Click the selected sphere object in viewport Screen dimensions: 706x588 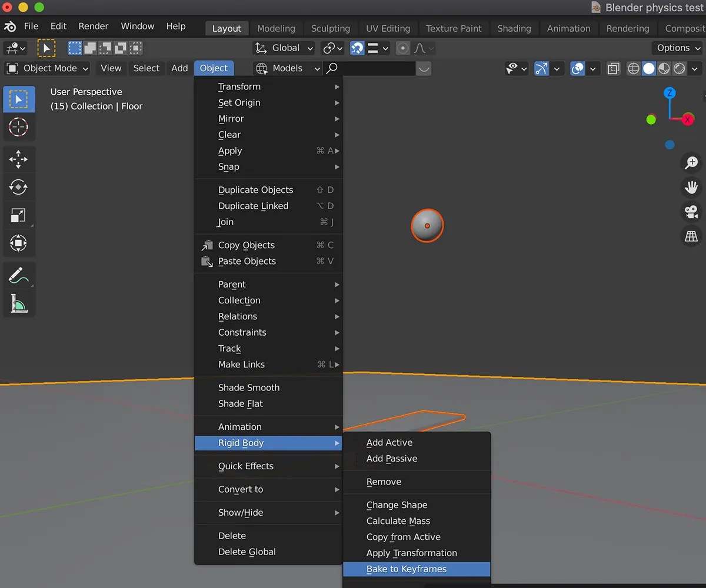point(427,226)
